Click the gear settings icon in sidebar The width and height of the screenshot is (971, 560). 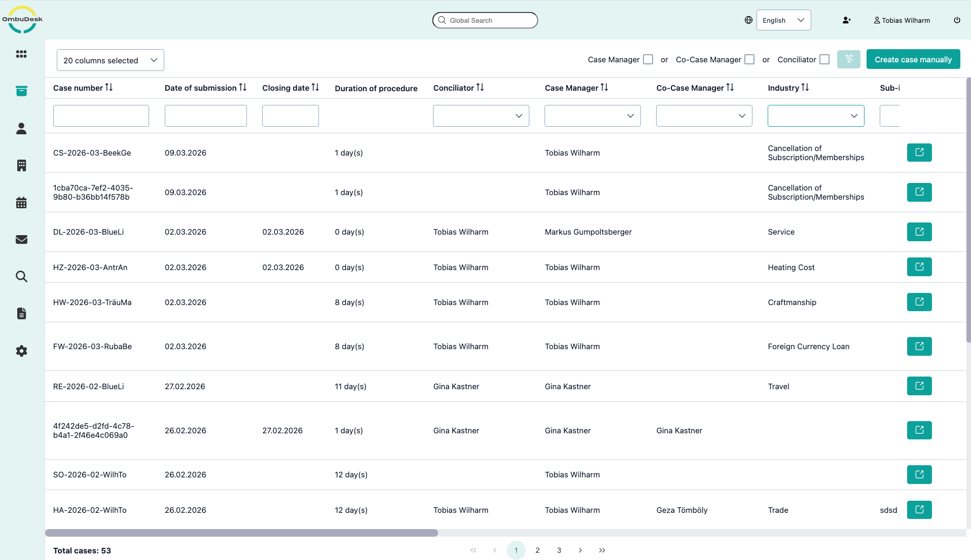[21, 351]
